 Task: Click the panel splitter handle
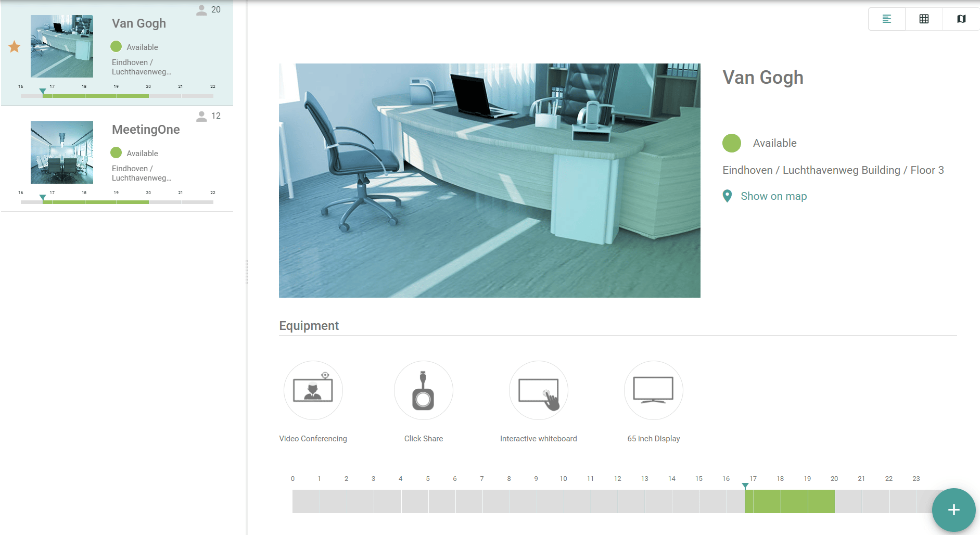pos(246,272)
